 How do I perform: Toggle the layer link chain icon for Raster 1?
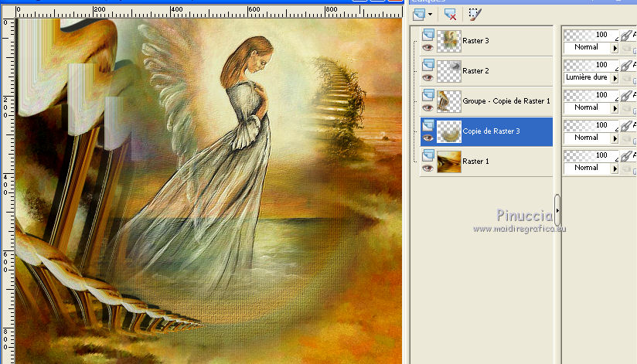(x=627, y=155)
